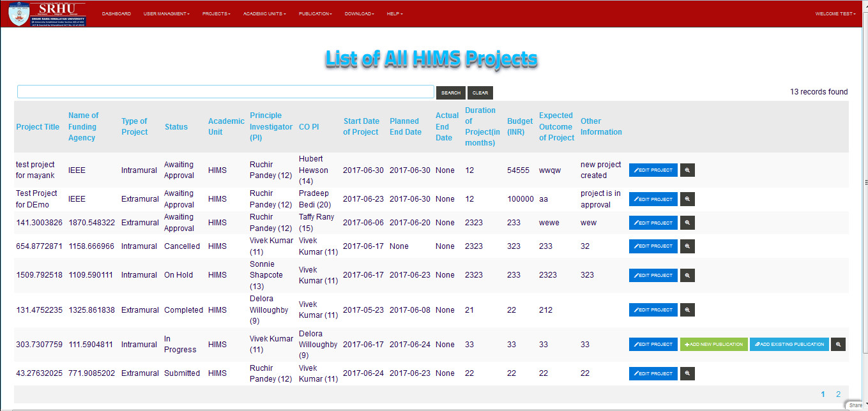Viewport: 868px width, 411px height.
Task: Select the 'Completed' status cell
Action: click(x=183, y=310)
